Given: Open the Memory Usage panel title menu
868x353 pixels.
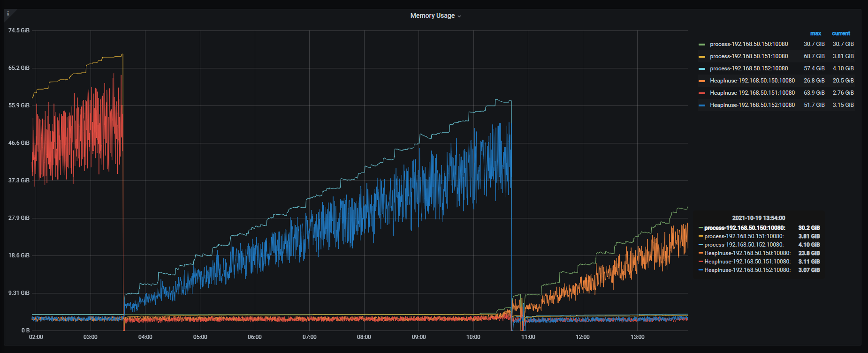Looking at the screenshot, I should click(x=432, y=15).
